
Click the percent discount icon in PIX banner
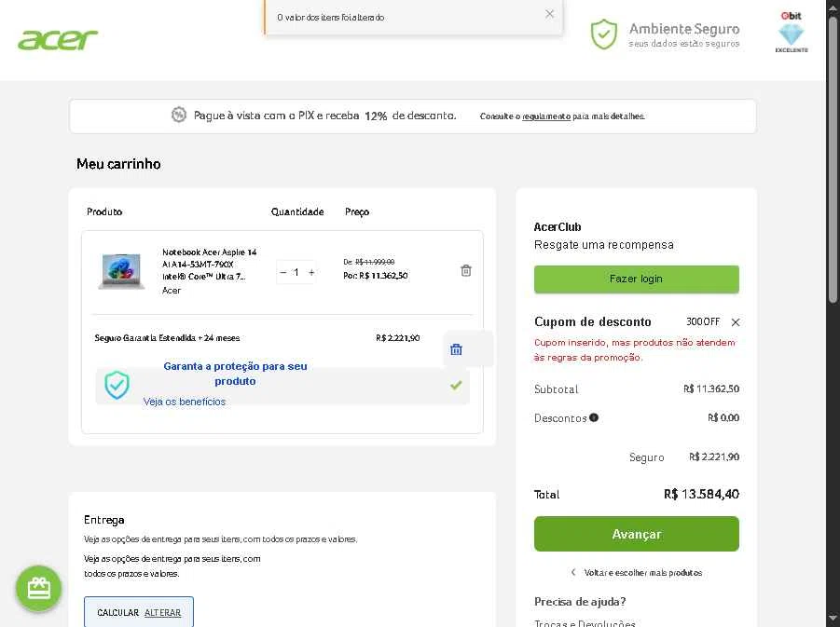(178, 115)
